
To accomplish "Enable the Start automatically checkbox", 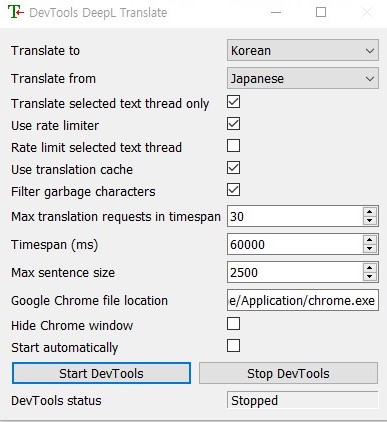I will pyautogui.click(x=233, y=346).
